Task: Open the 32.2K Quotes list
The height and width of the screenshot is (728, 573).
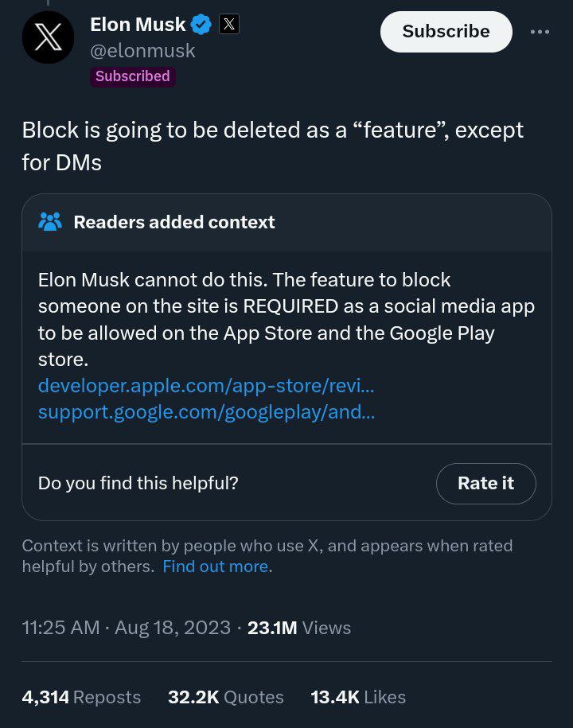Action: (226, 697)
